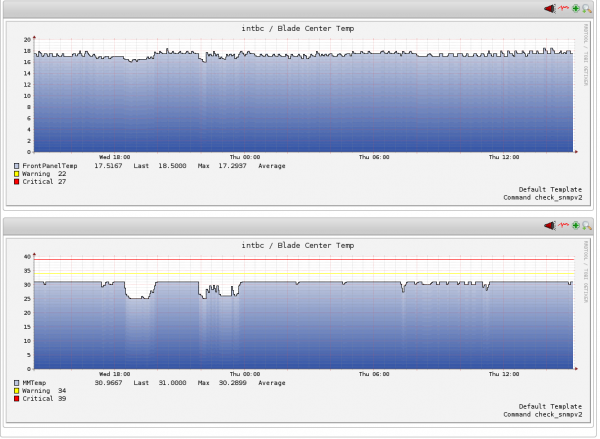The image size is (600, 439).
Task: Click the yellow Warning 22 legend swatch
Action: point(17,174)
